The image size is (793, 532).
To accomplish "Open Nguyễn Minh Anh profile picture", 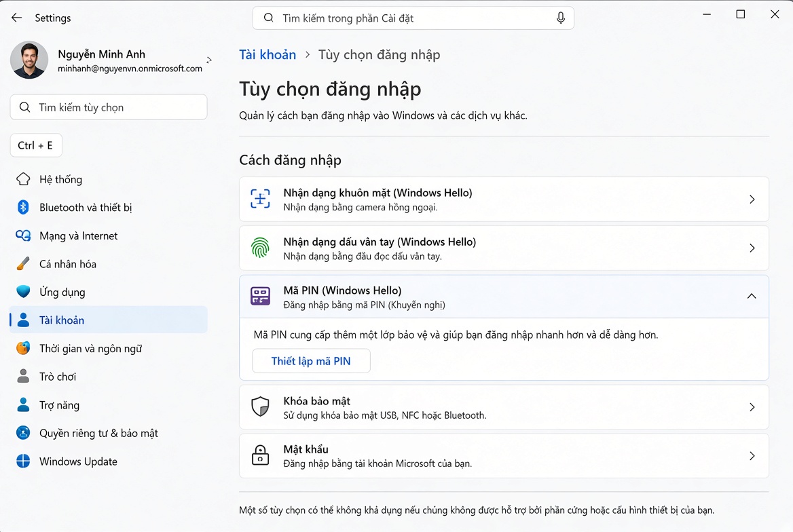I will click(x=29, y=60).
